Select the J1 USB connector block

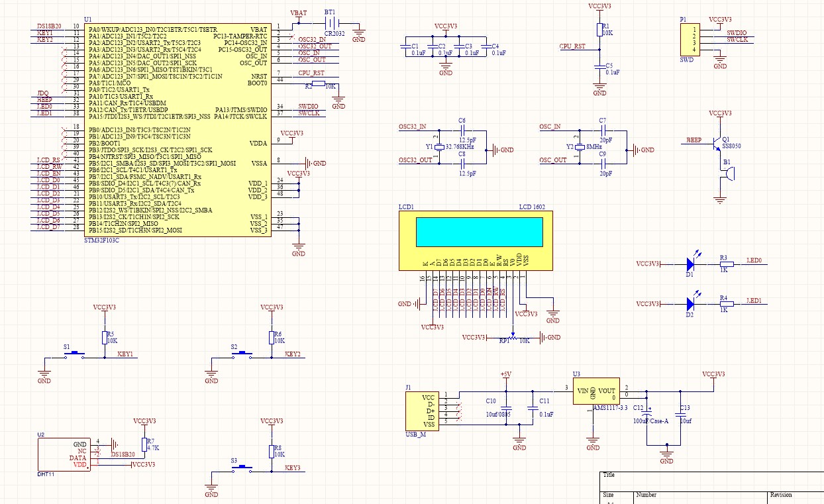click(x=421, y=411)
